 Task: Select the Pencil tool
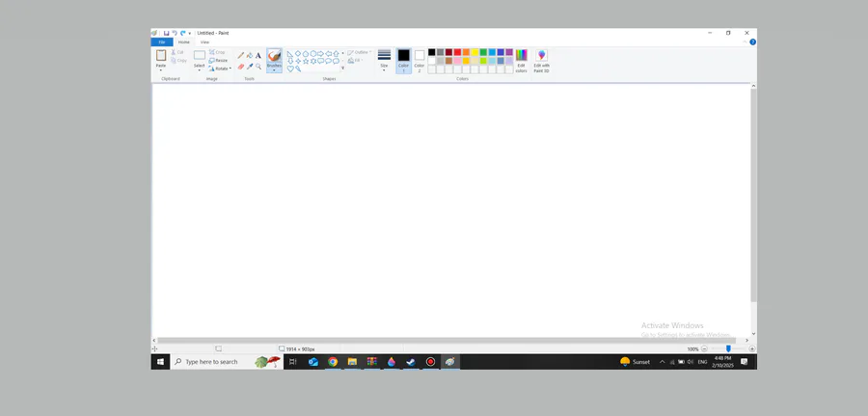(x=241, y=55)
